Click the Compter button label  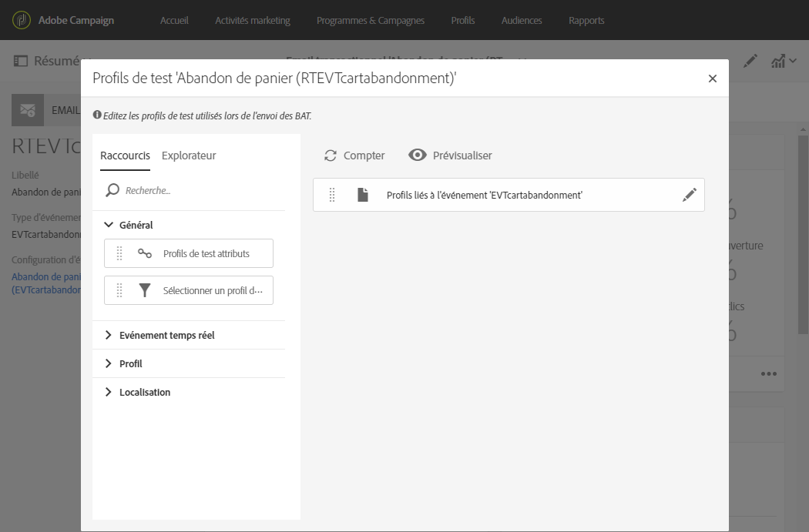coord(364,156)
